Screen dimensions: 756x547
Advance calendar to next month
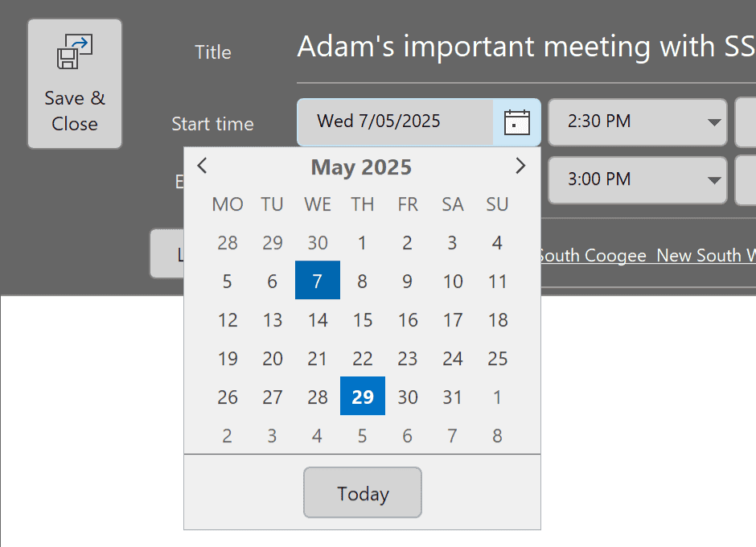click(x=520, y=166)
